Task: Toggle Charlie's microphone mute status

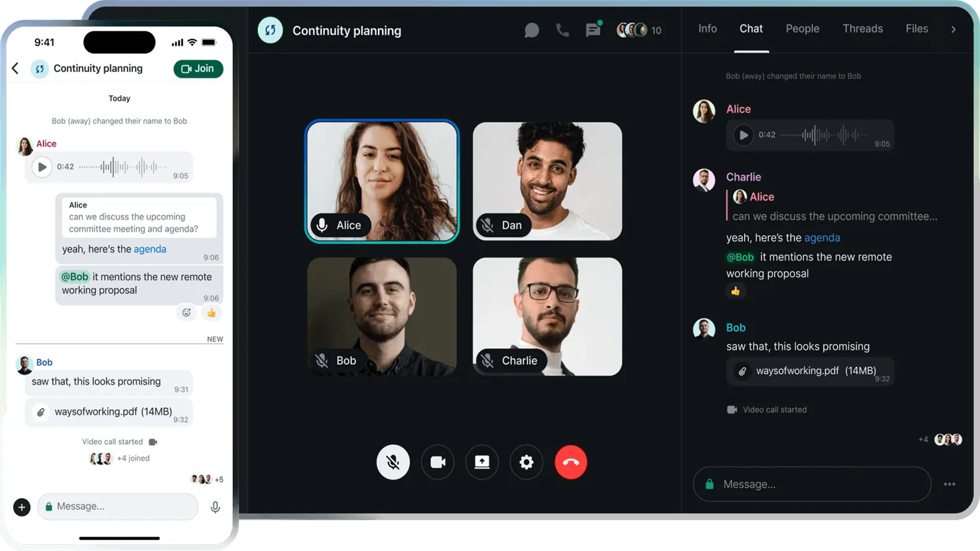Action: pos(488,360)
